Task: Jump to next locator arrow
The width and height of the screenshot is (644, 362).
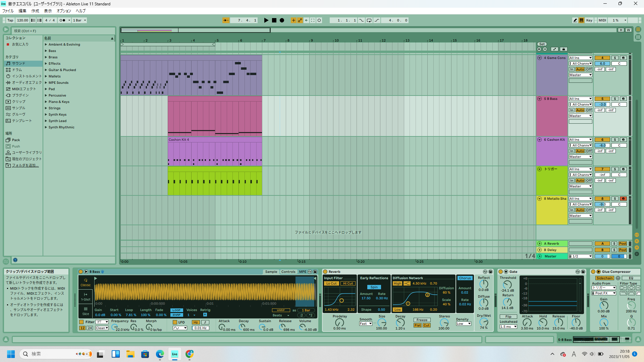Action: coord(545,49)
